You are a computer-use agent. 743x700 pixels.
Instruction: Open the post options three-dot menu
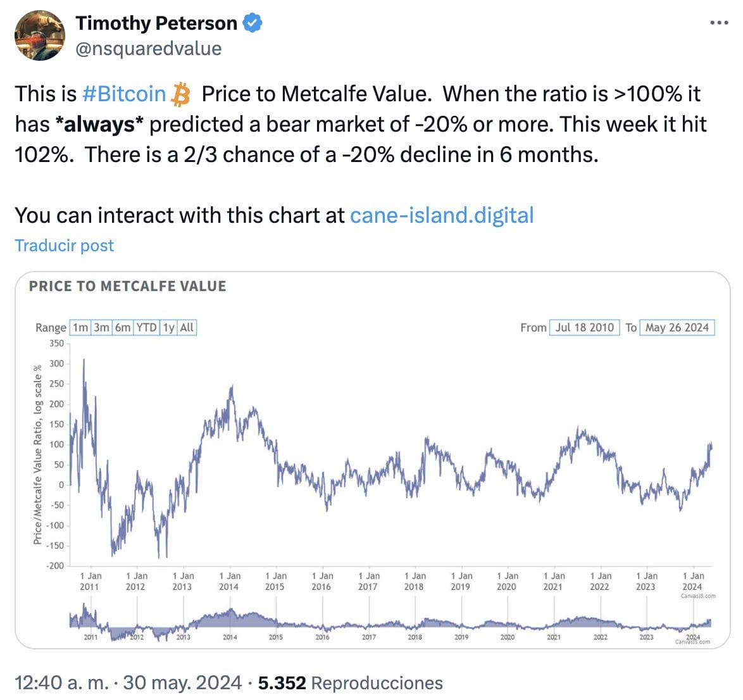click(718, 23)
